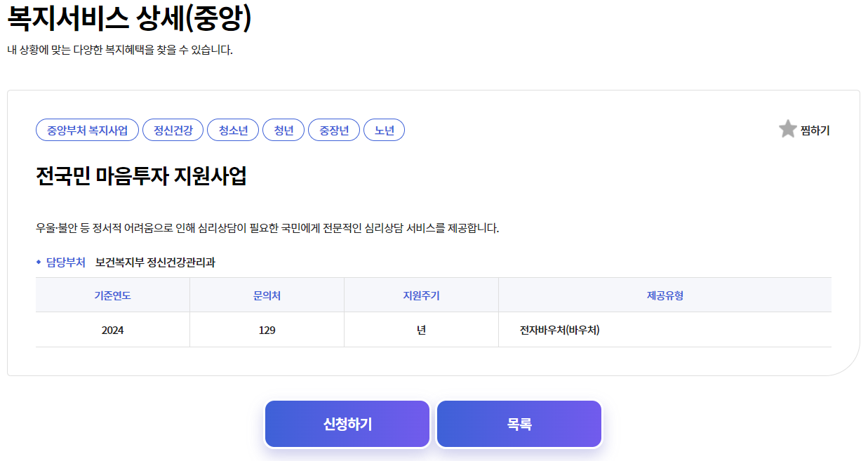868x461 pixels.
Task: Click the 기준연도 table header
Action: tap(112, 295)
